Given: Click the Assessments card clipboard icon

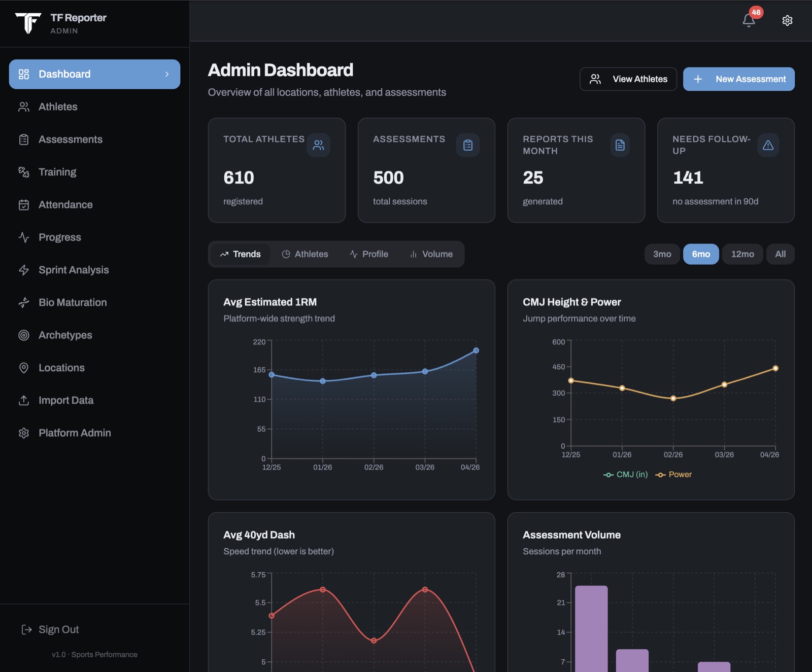Looking at the screenshot, I should tap(468, 145).
